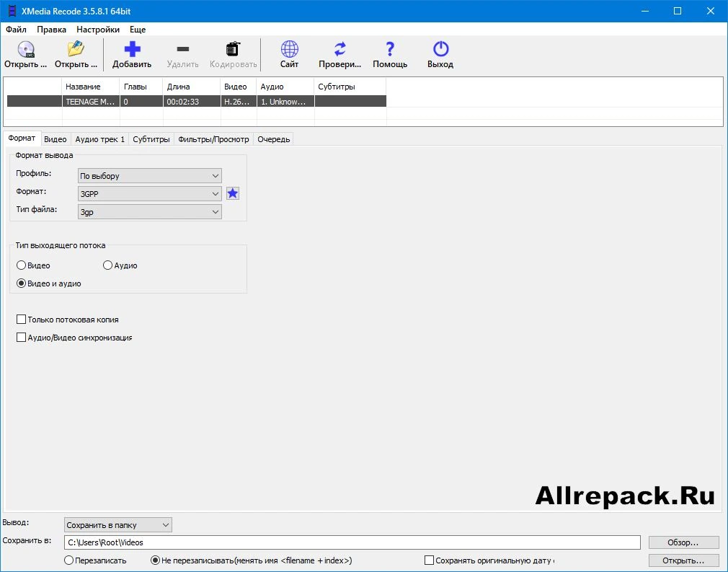Switch to the Аудио трек 1 tab
The width and height of the screenshot is (728, 572).
[x=99, y=139]
